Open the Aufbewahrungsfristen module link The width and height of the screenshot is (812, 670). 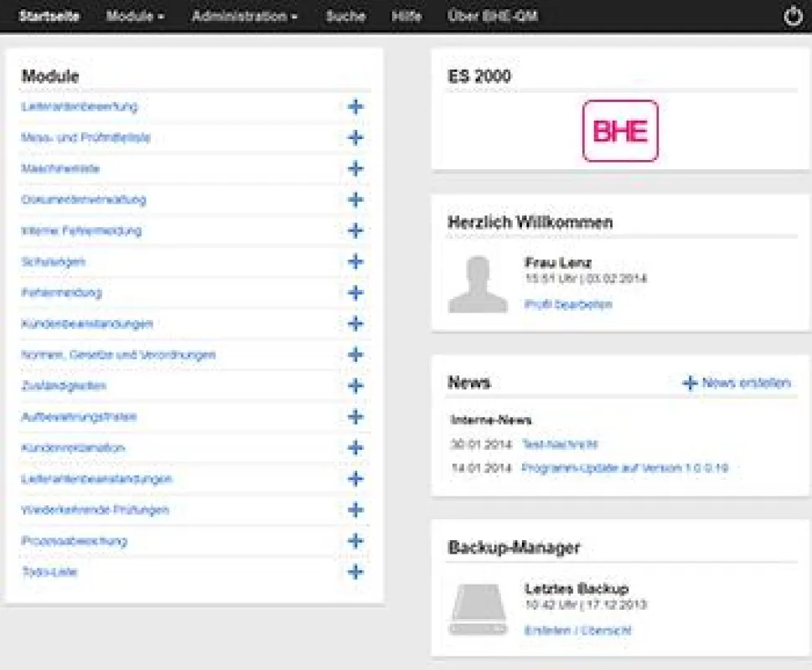coord(79,417)
